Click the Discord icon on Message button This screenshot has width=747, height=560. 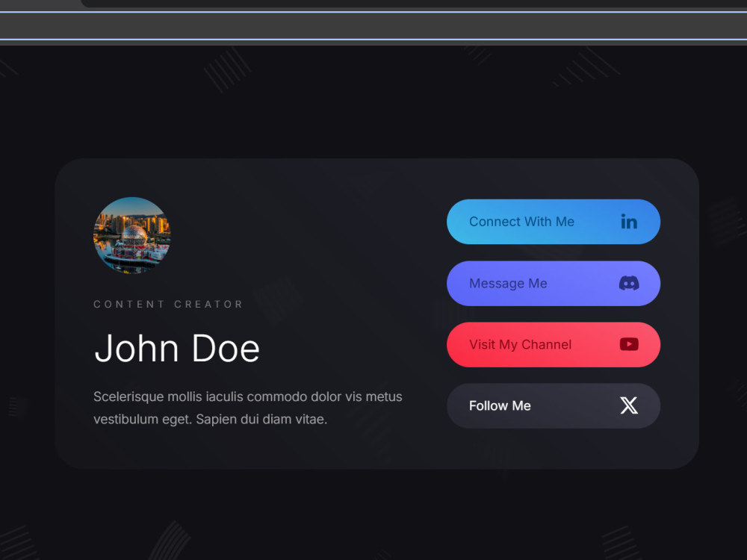tap(629, 283)
